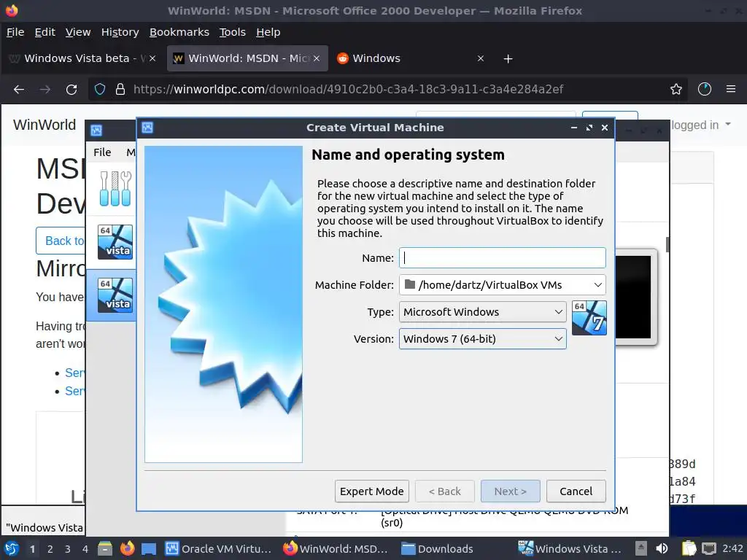
Task: Open the Firefox hamburger menu
Action: (x=731, y=89)
